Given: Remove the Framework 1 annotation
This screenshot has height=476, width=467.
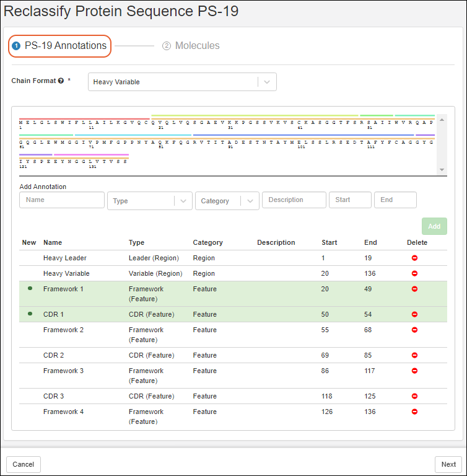Looking at the screenshot, I should [x=414, y=289].
